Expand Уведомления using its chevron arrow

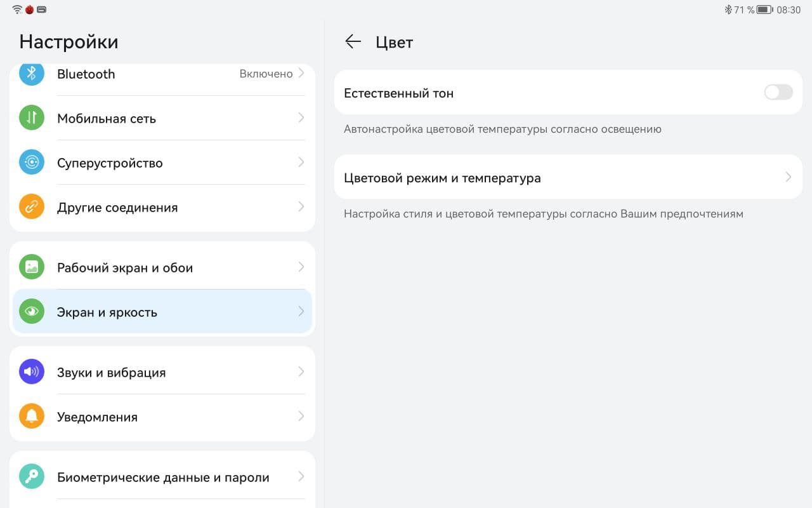(301, 417)
